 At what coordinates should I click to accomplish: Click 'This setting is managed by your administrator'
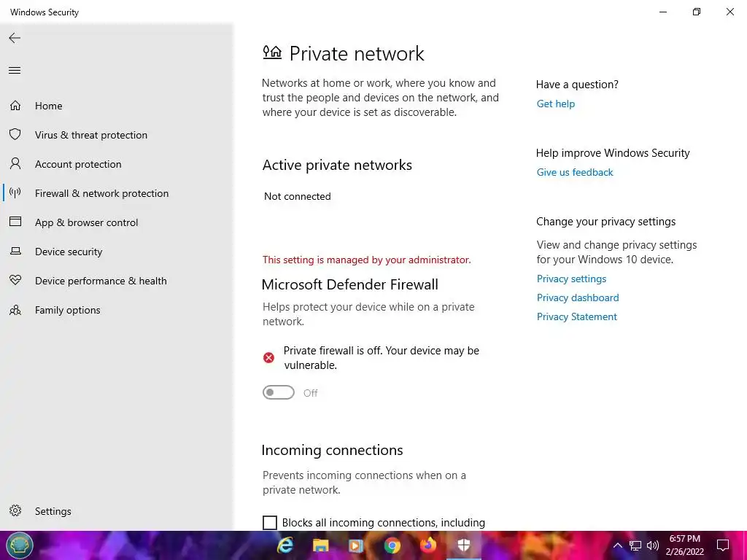tap(366, 260)
